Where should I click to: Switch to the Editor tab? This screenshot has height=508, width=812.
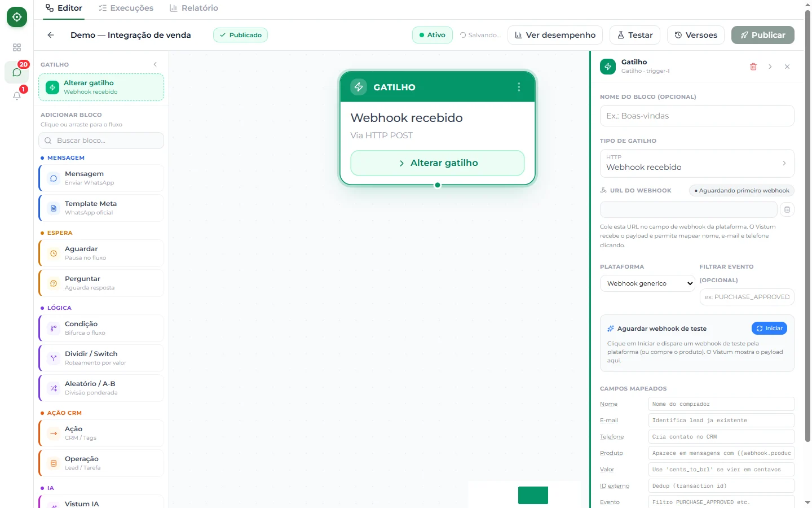(64, 8)
